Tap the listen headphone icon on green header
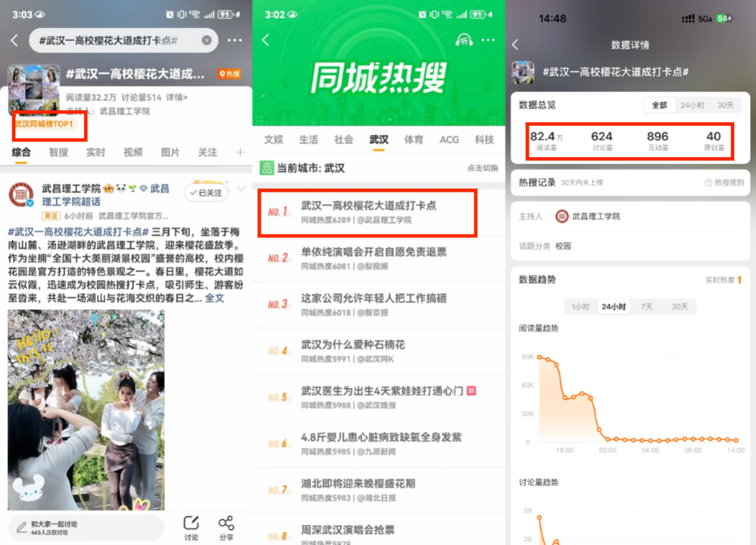Viewport: 756px width, 545px height. coord(464,40)
